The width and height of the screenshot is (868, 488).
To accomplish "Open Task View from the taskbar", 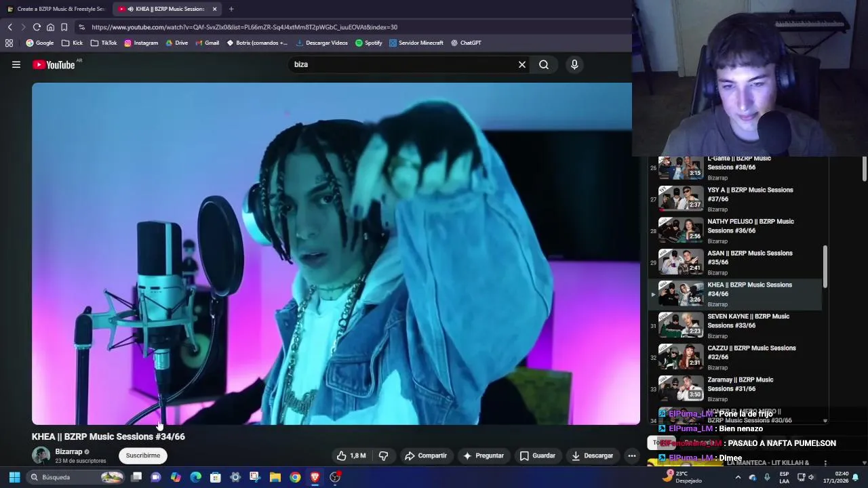I will (x=136, y=477).
